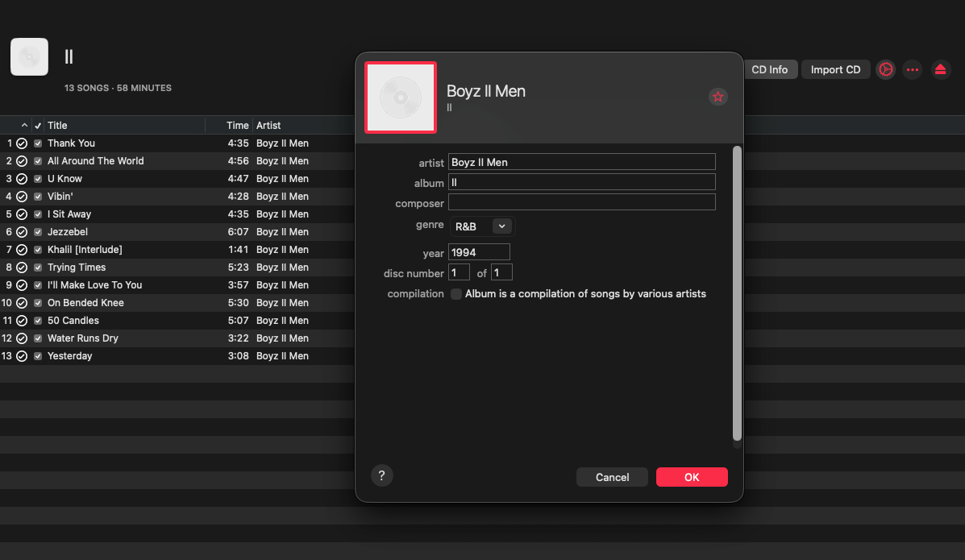The image size is (965, 560).
Task: Cancel the CD info dialog
Action: coord(612,477)
